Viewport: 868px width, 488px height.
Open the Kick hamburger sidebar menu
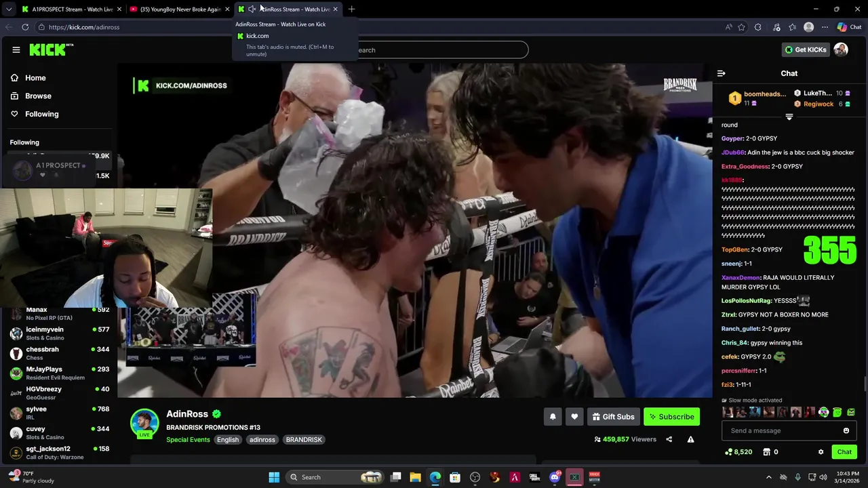[16, 49]
